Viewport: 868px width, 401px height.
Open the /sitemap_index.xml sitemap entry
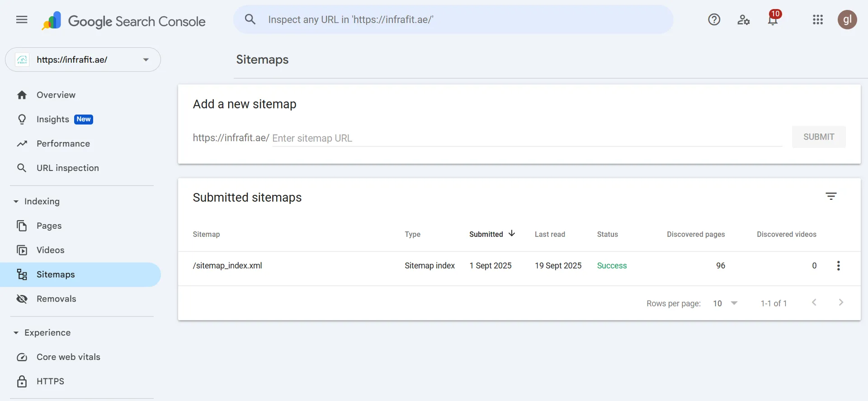pos(227,266)
